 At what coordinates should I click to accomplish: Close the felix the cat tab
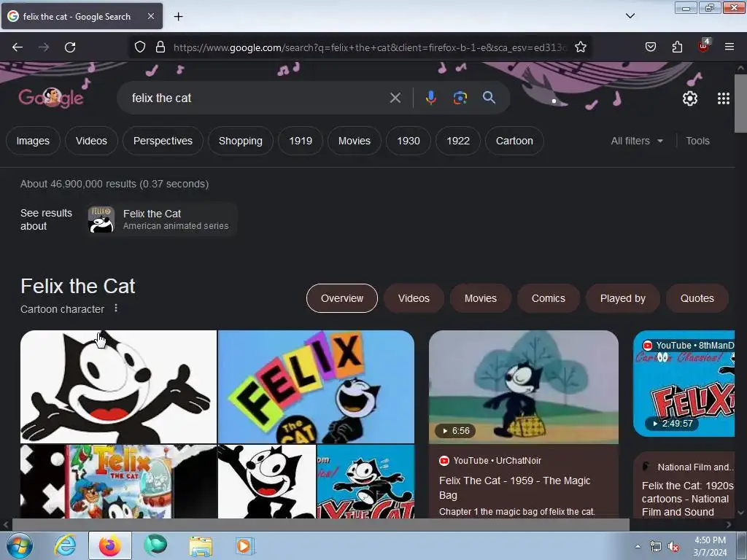point(150,16)
